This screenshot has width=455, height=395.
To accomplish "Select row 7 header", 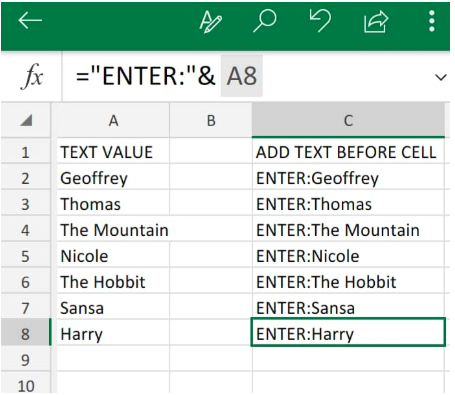I will click(25, 308).
